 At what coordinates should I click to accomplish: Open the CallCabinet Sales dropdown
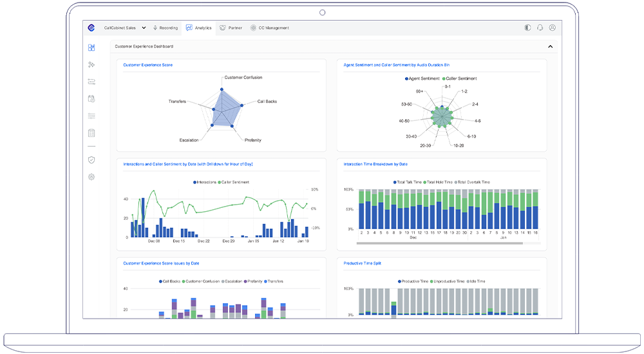pos(125,28)
